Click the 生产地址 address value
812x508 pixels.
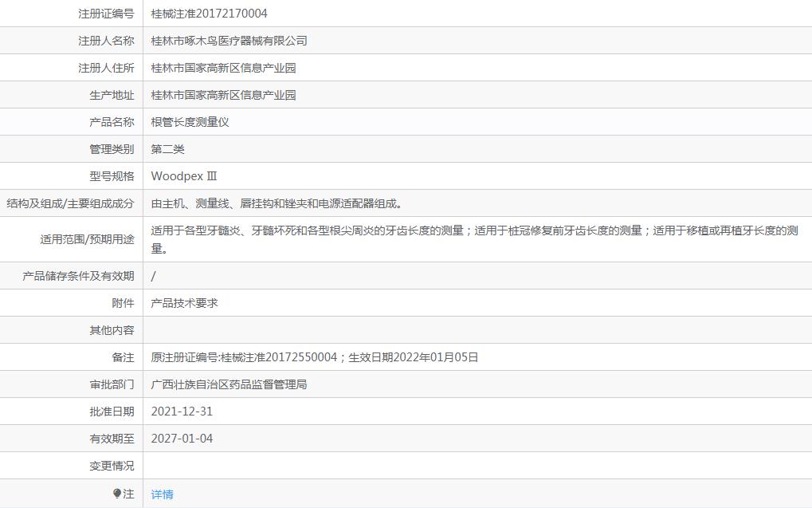(x=223, y=95)
